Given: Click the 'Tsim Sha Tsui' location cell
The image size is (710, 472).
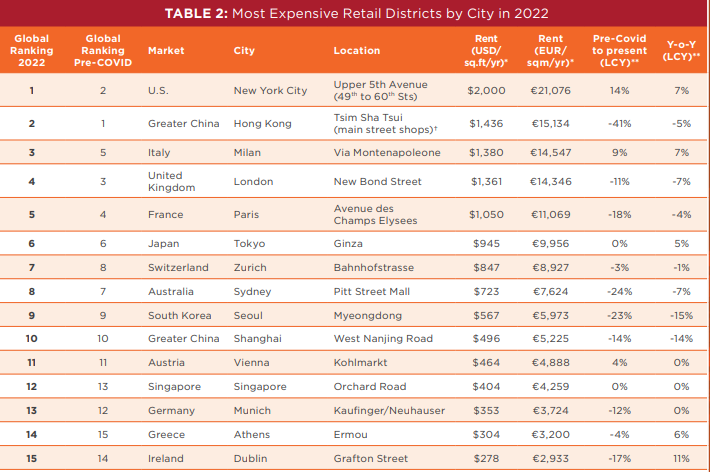Looking at the screenshot, I should tap(385, 123).
